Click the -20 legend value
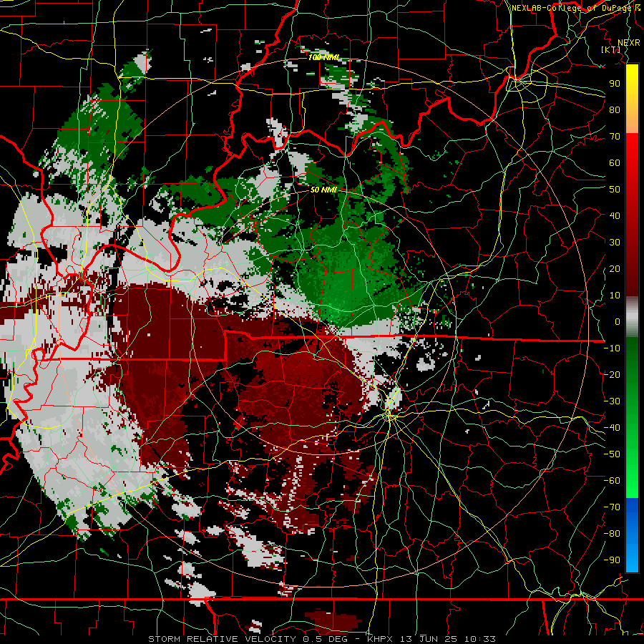 (612, 374)
